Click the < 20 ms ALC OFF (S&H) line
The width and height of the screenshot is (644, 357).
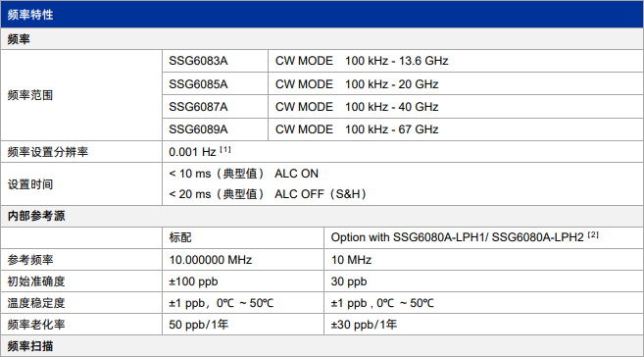(x=268, y=194)
